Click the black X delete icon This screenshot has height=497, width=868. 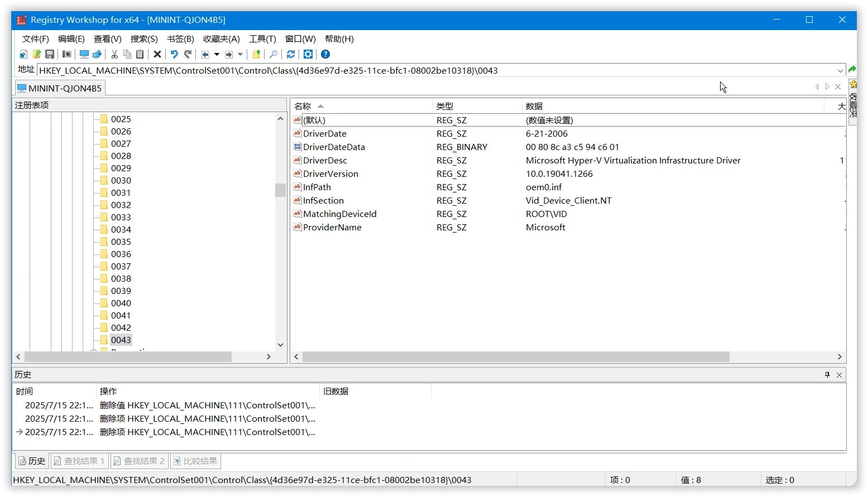pos(157,54)
